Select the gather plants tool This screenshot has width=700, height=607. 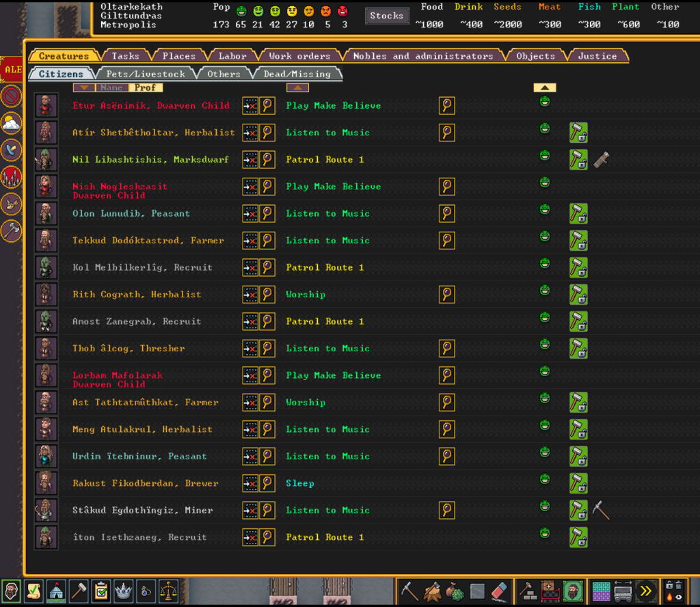(455, 591)
